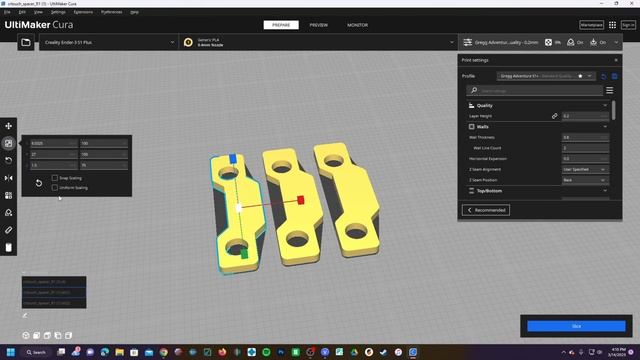Viewport: 640px width, 360px height.
Task: Click the pencil edit icon below object list
Action: tap(25, 315)
